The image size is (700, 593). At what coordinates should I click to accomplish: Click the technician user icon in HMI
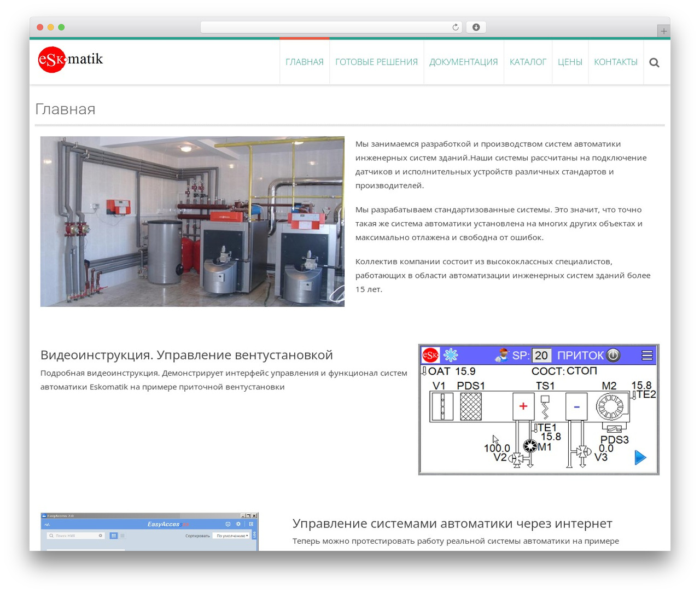click(x=501, y=355)
